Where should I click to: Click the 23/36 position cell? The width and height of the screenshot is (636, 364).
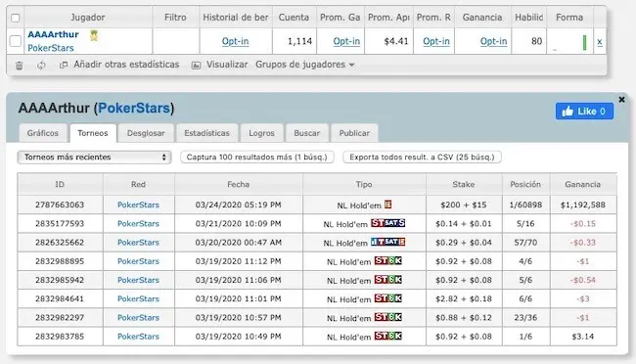525,318
